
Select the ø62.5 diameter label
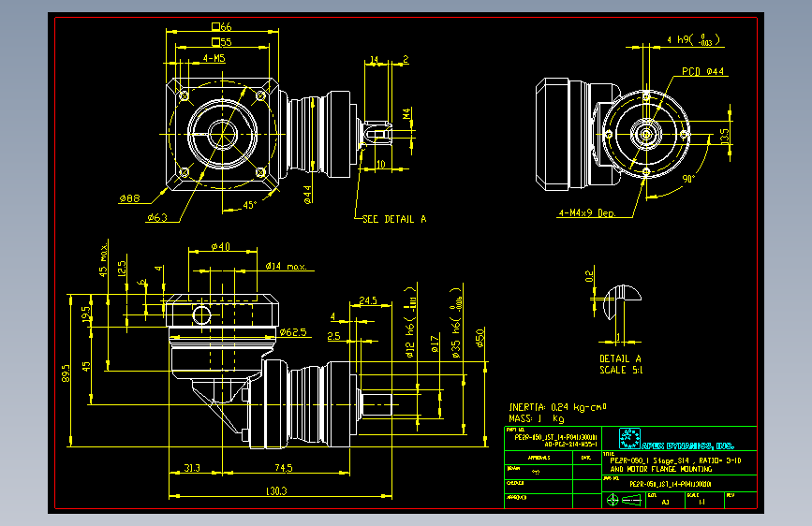pyautogui.click(x=293, y=332)
